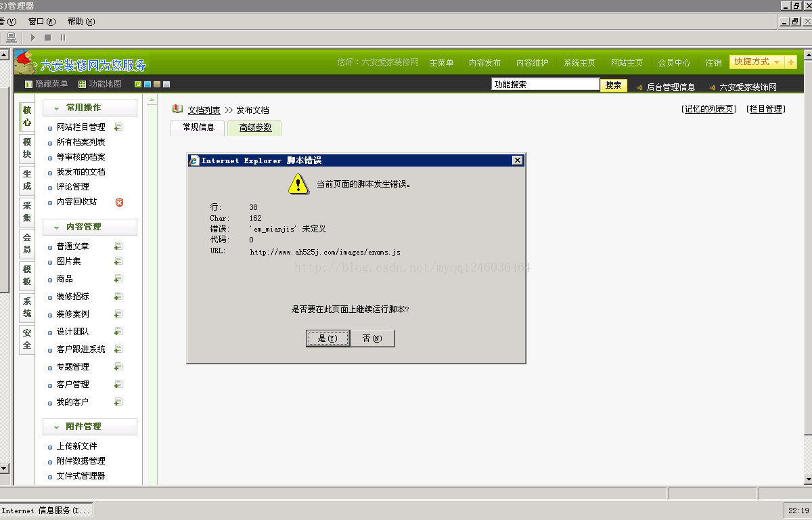Open the 帮助(H) menu
The height and width of the screenshot is (520, 812).
(x=81, y=22)
